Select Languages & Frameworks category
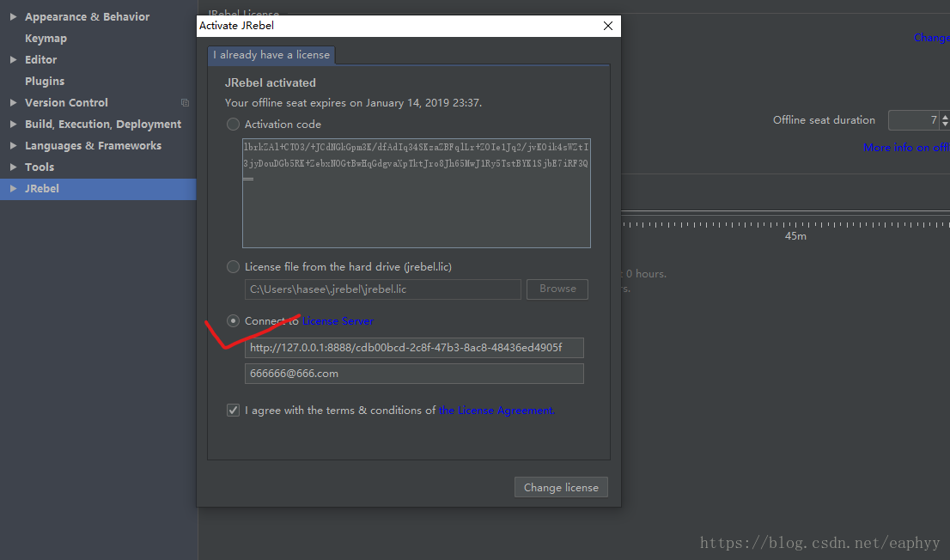The width and height of the screenshot is (950, 560). tap(93, 146)
